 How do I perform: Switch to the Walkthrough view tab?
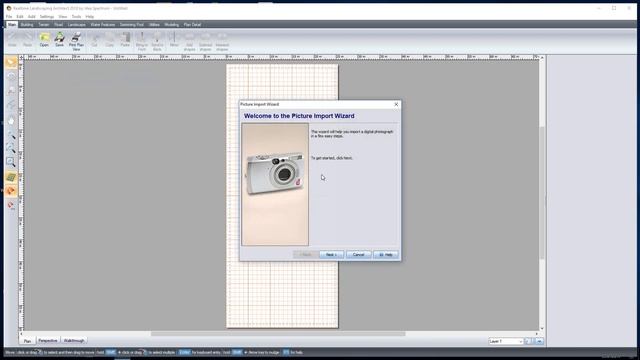pos(74,340)
